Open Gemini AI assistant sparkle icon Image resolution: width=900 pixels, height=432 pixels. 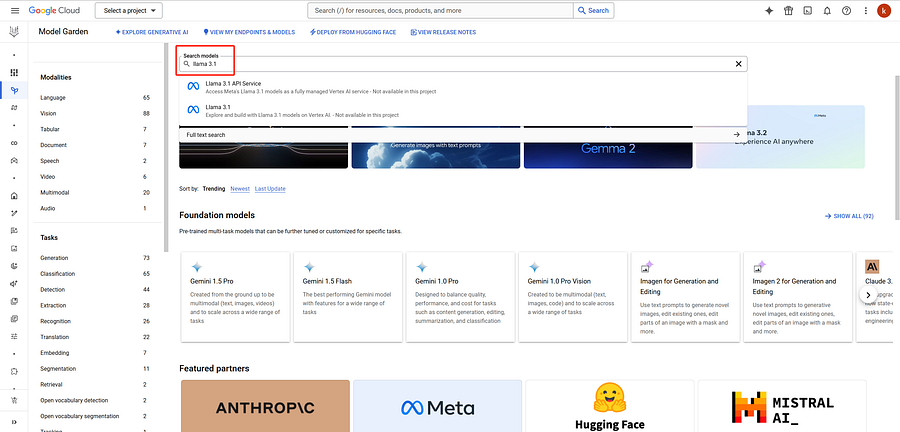(x=769, y=10)
